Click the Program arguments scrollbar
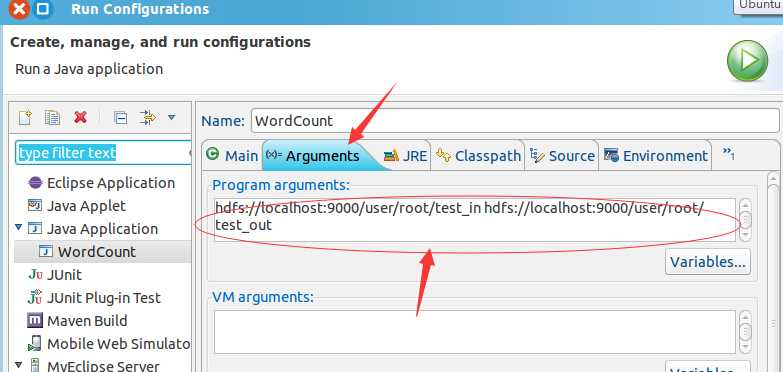The height and width of the screenshot is (372, 783). tap(745, 220)
